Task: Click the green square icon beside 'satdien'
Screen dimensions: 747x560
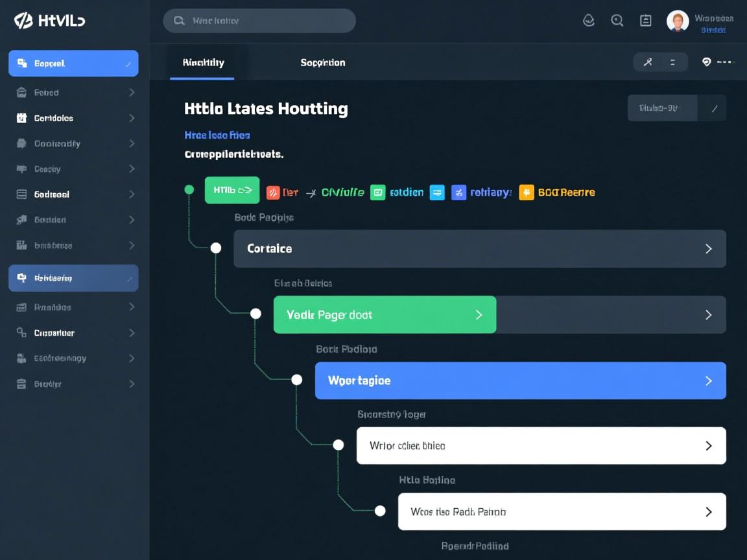Action: [377, 192]
